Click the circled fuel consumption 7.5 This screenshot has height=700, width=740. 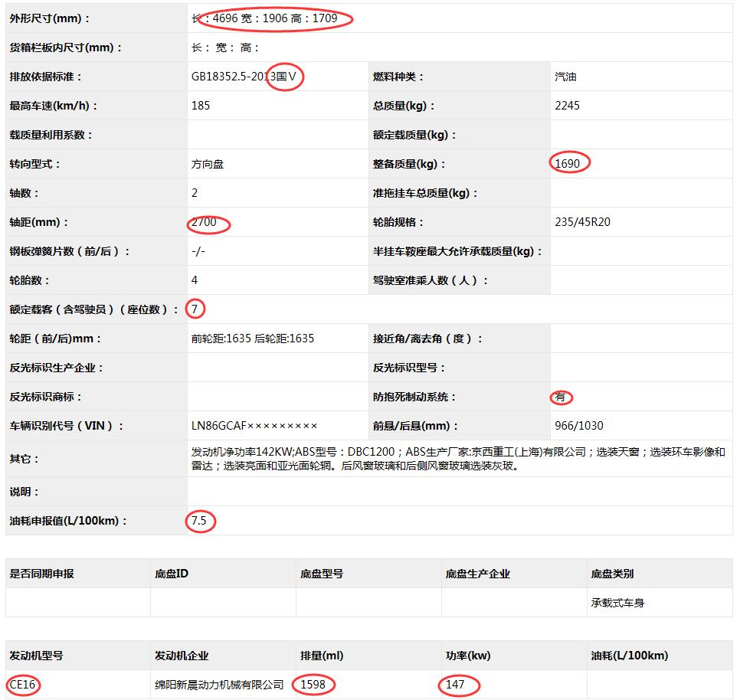(201, 522)
